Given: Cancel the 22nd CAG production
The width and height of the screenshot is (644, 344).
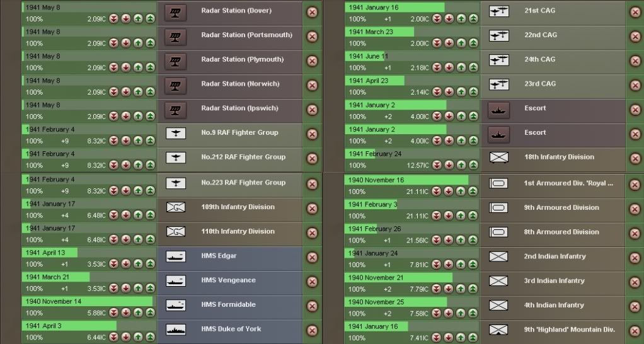Looking at the screenshot, I should coord(635,37).
